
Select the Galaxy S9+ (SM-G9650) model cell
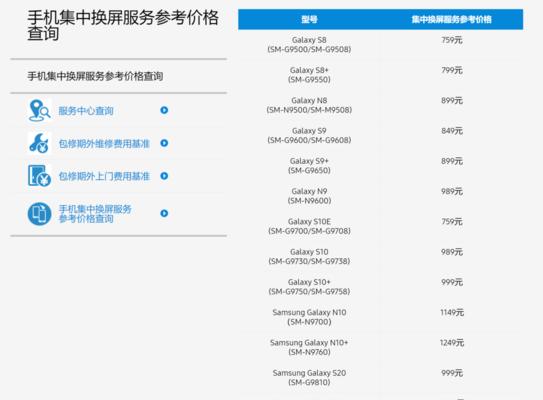(309, 166)
